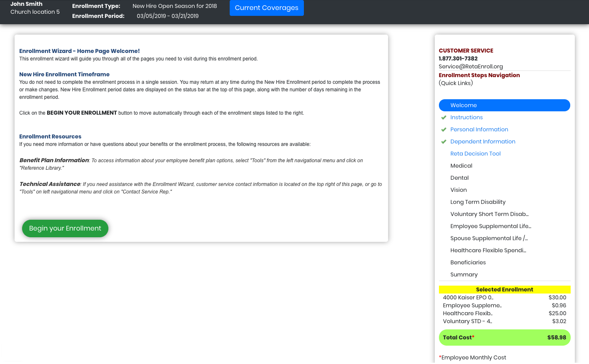Select Healthcare Flexible Spending step

pos(488,250)
